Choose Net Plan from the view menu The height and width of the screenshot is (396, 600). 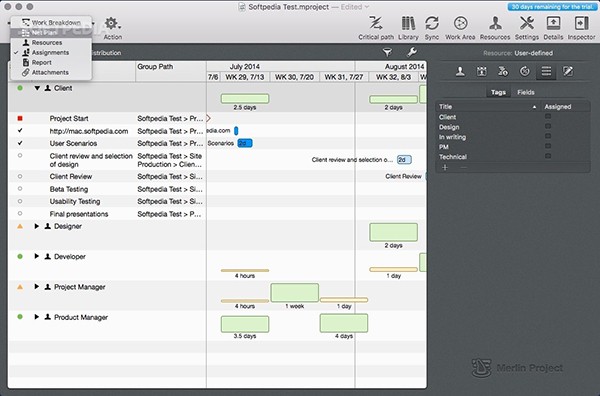coord(51,33)
